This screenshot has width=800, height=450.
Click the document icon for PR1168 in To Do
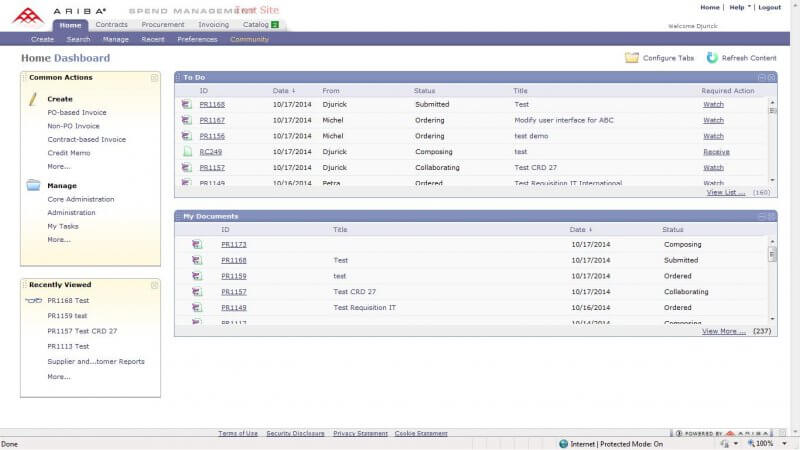[186, 104]
